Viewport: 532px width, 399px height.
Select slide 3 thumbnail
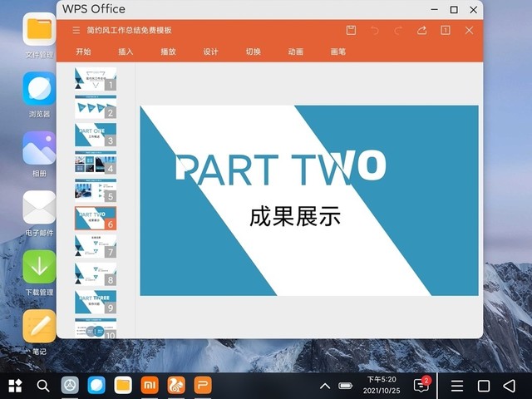pos(95,135)
